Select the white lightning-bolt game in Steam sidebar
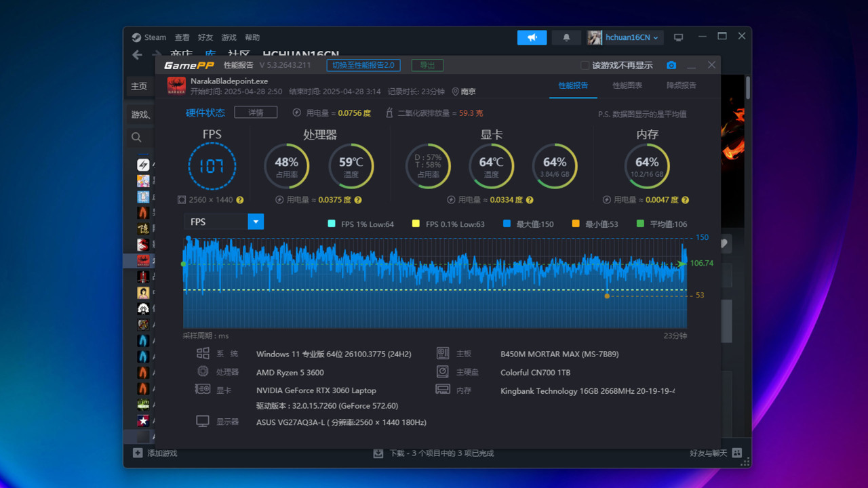 pyautogui.click(x=143, y=165)
